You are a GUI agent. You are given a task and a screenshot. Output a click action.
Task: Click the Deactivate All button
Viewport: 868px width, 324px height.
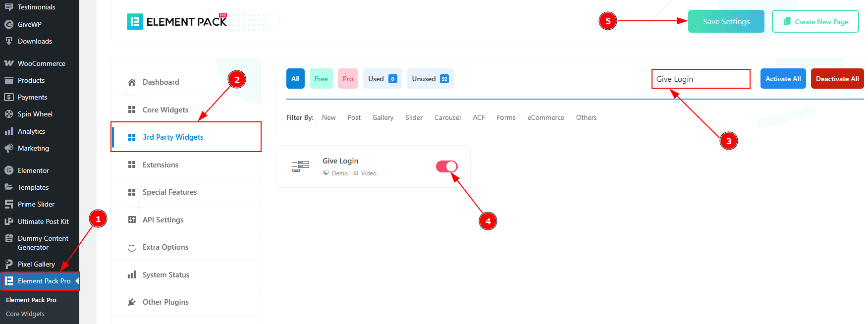[x=837, y=79]
